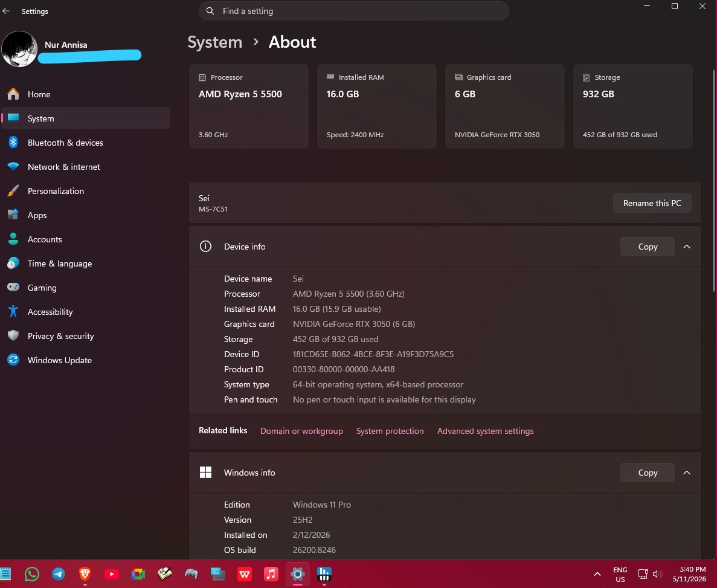This screenshot has width=717, height=588.
Task: Launch WPS Office from the taskbar
Action: 245,574
